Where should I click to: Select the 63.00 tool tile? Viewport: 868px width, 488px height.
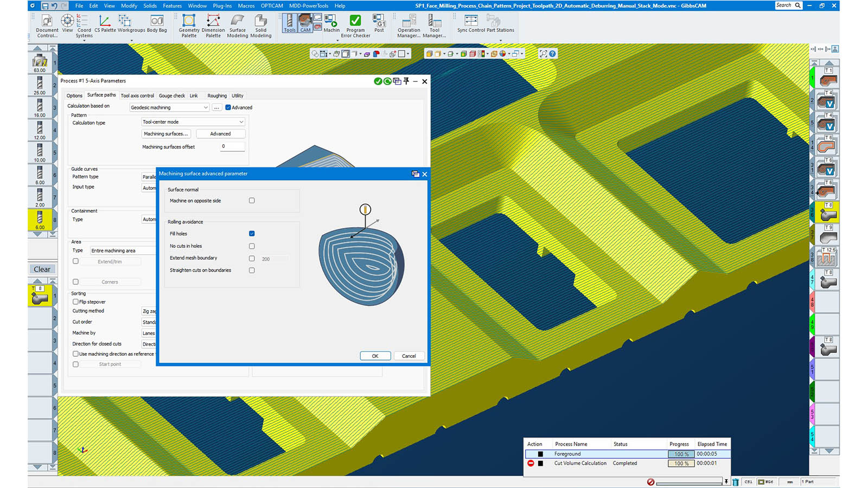(40, 63)
